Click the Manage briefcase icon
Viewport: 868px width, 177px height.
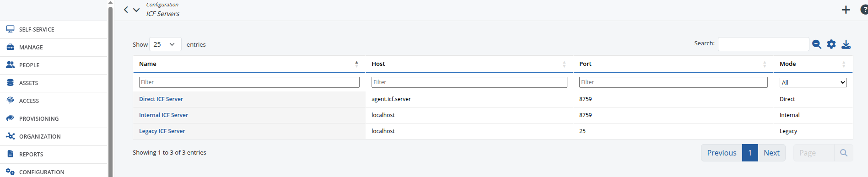10,47
